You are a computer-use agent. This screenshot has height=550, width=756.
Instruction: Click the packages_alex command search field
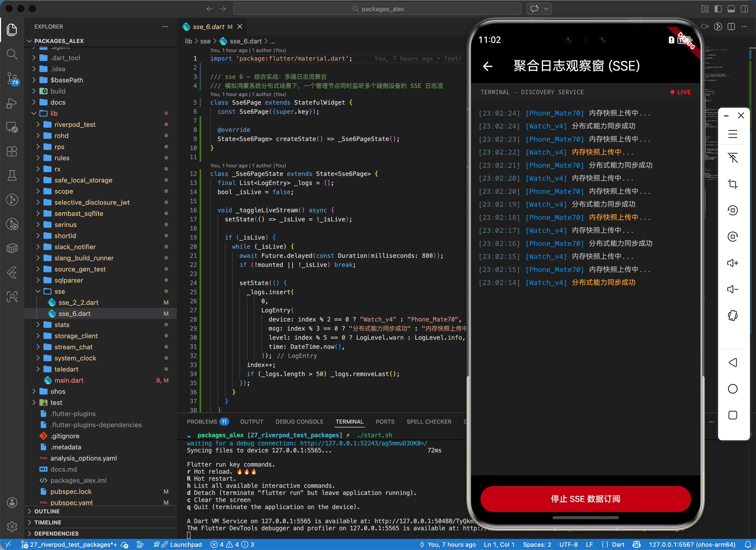click(377, 9)
